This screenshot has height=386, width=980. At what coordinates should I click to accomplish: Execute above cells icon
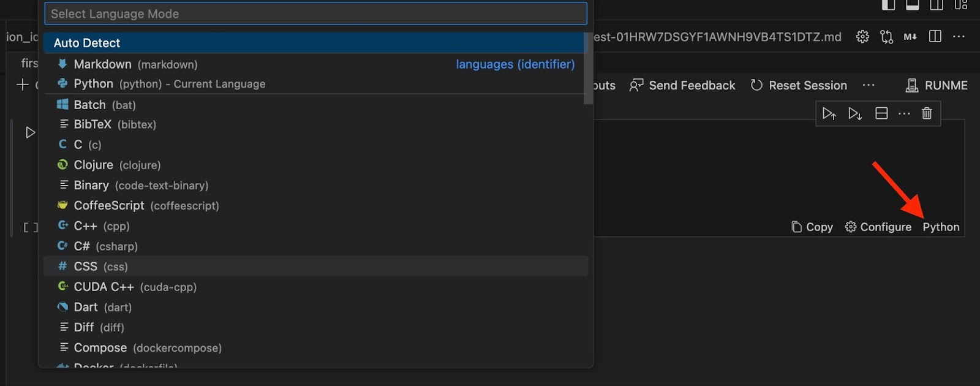tap(829, 113)
